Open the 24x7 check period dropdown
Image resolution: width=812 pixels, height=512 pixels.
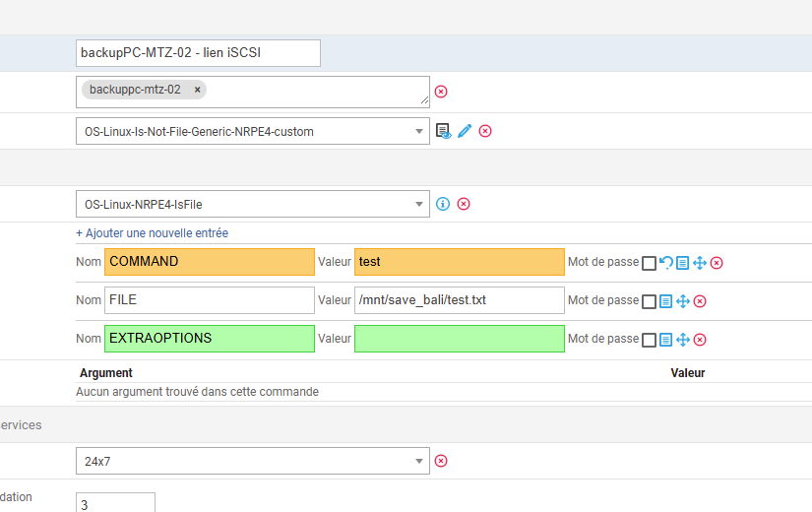pyautogui.click(x=253, y=461)
